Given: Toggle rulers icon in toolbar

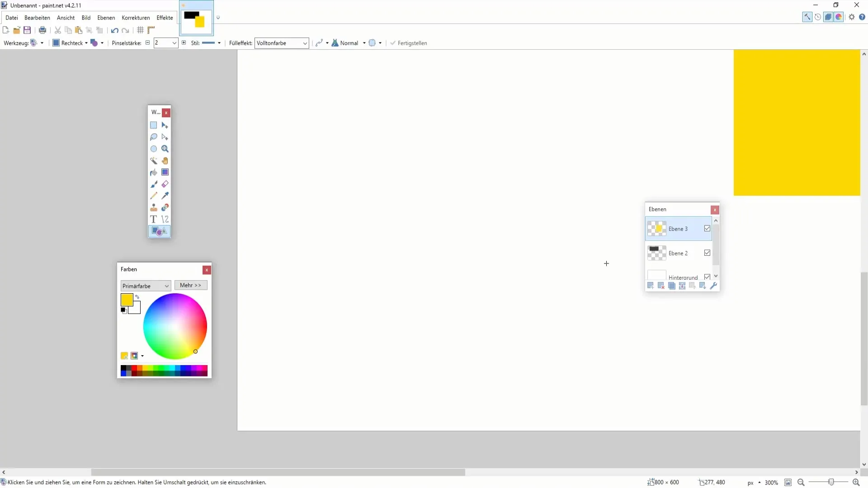Looking at the screenshot, I should point(151,30).
